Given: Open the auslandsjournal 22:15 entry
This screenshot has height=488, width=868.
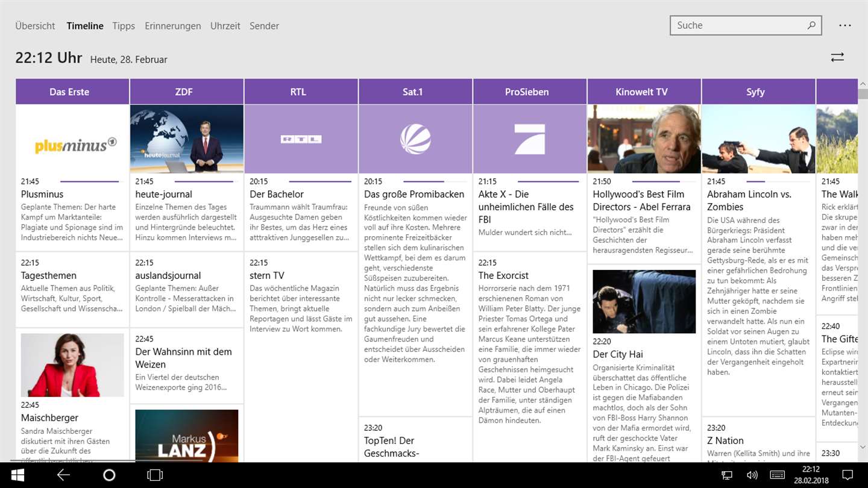Looking at the screenshot, I should [x=187, y=290].
